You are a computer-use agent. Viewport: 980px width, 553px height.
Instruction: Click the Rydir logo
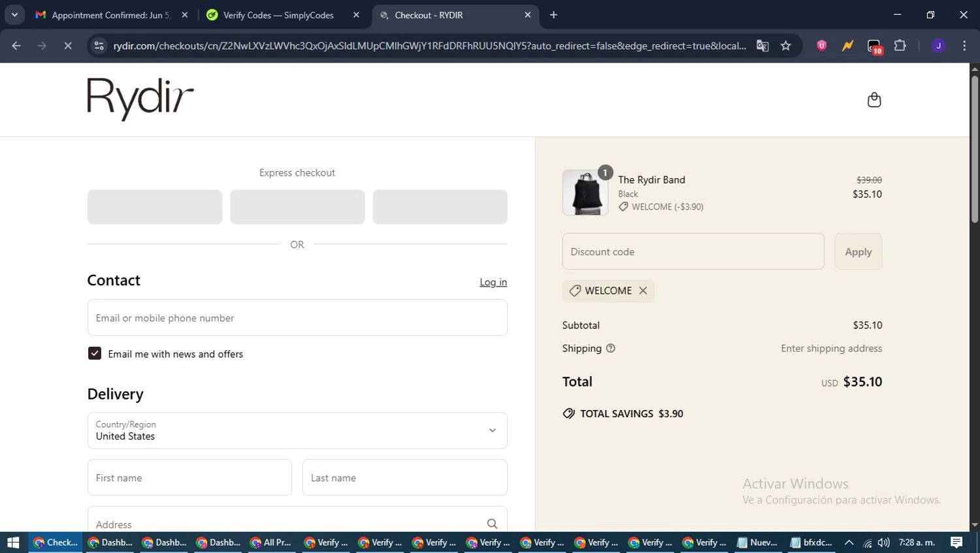[x=140, y=99]
